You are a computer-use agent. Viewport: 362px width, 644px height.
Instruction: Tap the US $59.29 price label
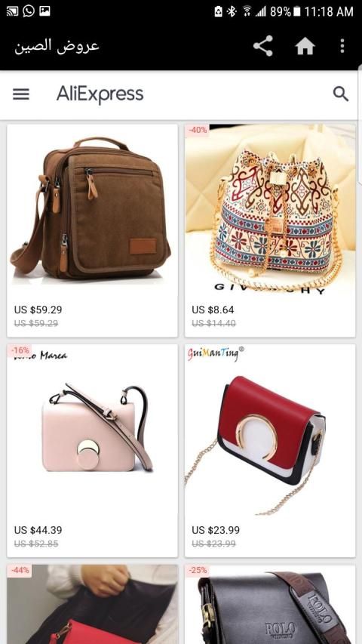point(38,310)
